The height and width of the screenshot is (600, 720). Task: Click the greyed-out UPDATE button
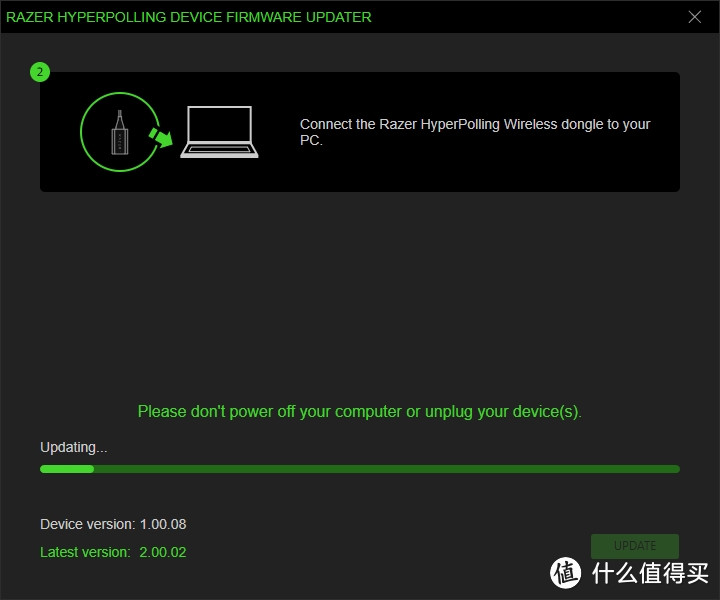click(635, 546)
